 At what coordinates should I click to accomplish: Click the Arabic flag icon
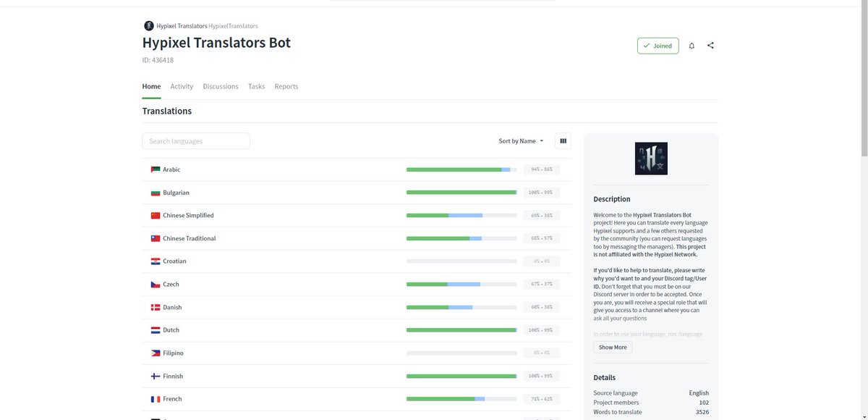tap(156, 169)
